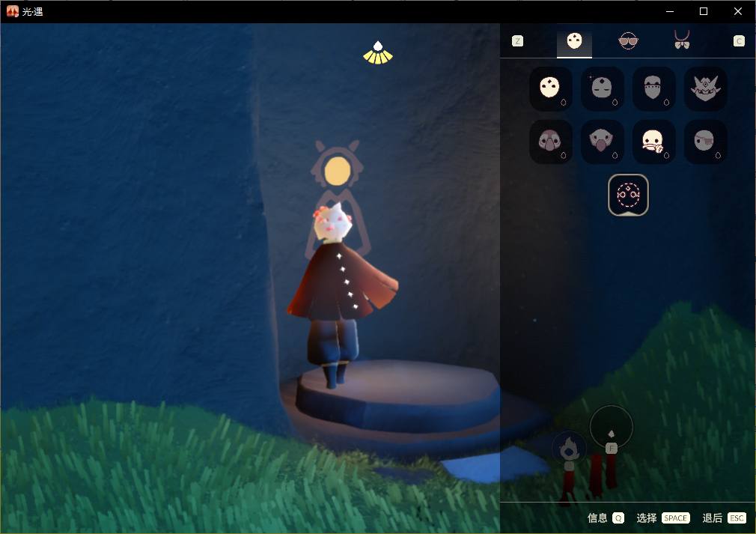Select the eyepatch mask
Viewport: 756px width, 534px height.
click(x=705, y=142)
